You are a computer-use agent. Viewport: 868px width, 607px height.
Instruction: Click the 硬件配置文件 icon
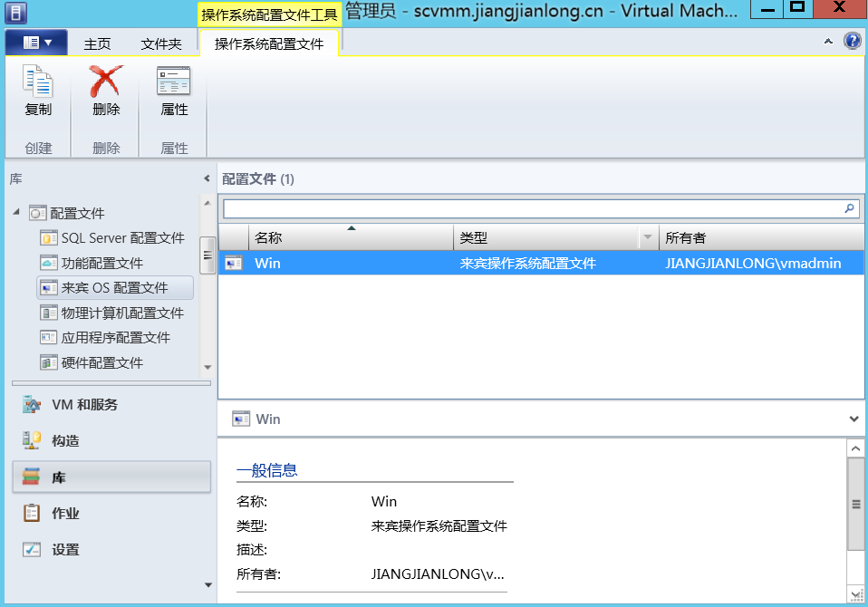tap(49, 362)
